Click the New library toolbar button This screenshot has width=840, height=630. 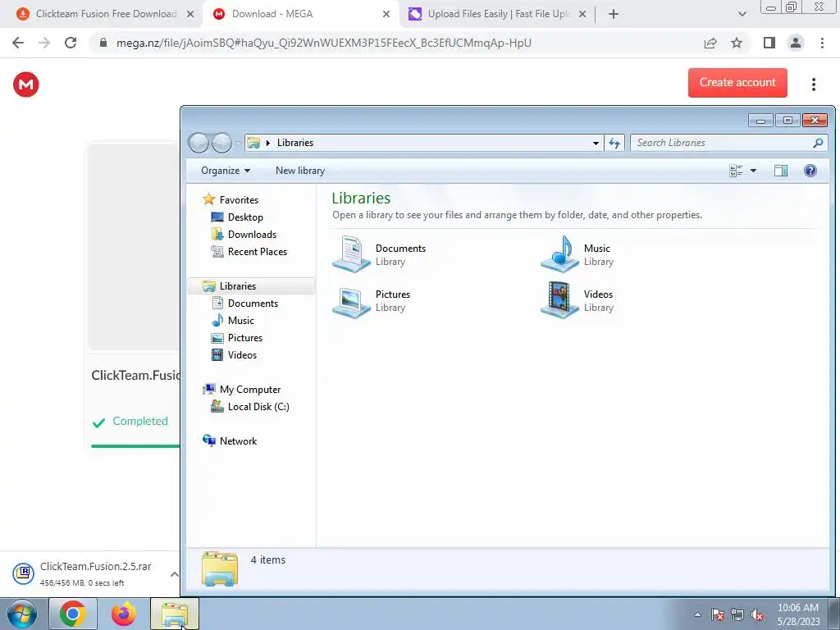pyautogui.click(x=300, y=171)
